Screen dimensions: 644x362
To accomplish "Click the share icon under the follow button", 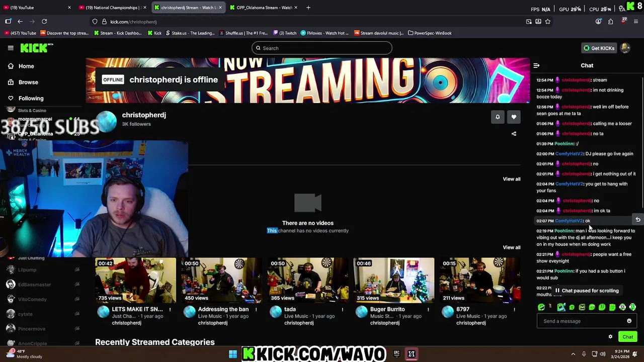I will 514,134.
